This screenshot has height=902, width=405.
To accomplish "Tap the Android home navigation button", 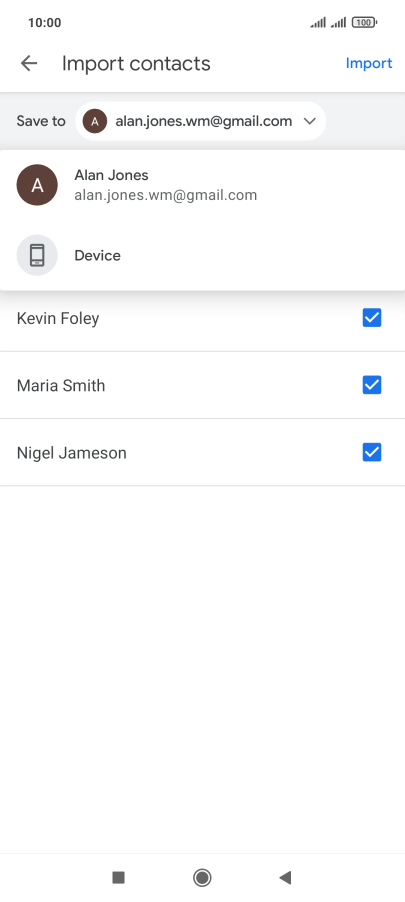I will click(x=202, y=877).
